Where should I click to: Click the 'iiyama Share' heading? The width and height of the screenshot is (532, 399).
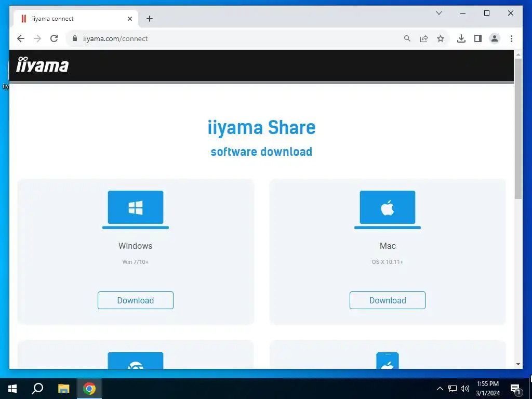[x=262, y=128]
